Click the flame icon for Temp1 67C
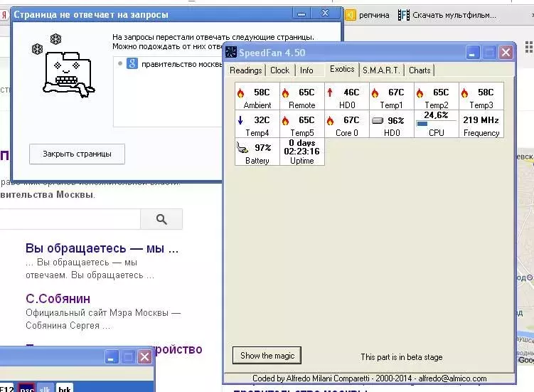 pos(375,92)
